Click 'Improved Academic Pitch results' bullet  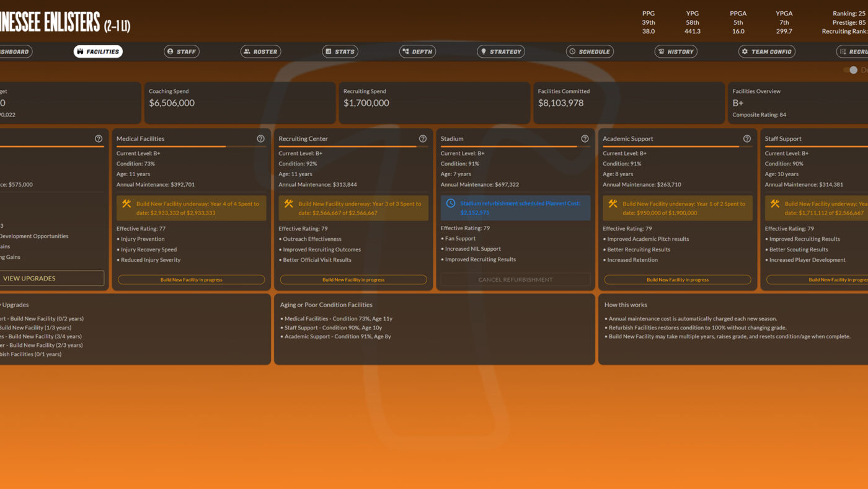pyautogui.click(x=648, y=239)
